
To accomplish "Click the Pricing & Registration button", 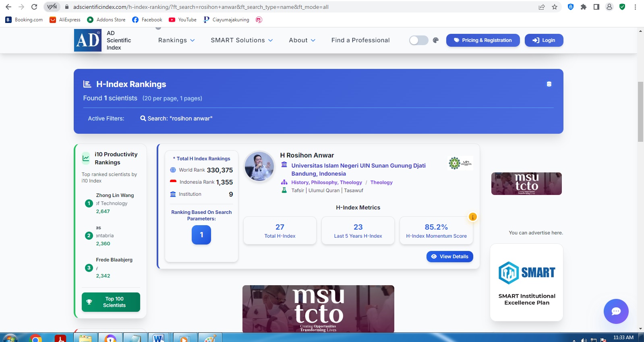I will point(482,40).
